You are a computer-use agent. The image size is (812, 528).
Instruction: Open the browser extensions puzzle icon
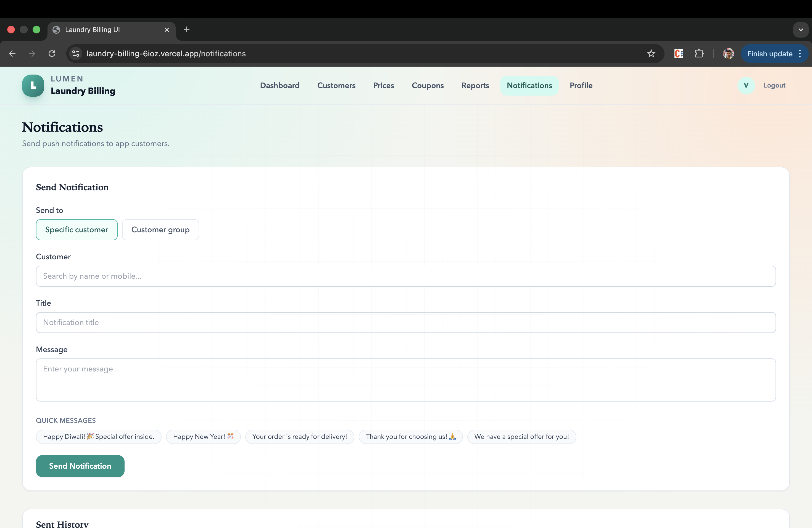point(699,54)
